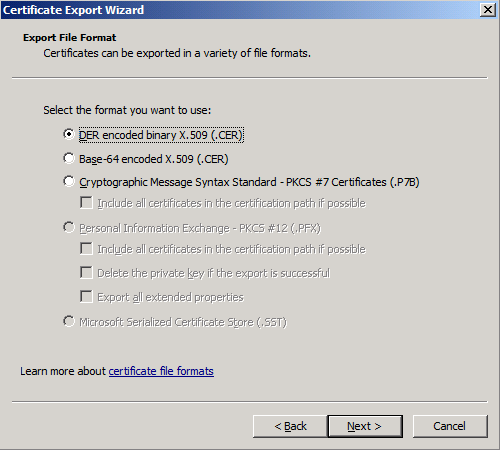Click the Delete the private key label
The width and height of the screenshot is (500, 450).
click(214, 273)
